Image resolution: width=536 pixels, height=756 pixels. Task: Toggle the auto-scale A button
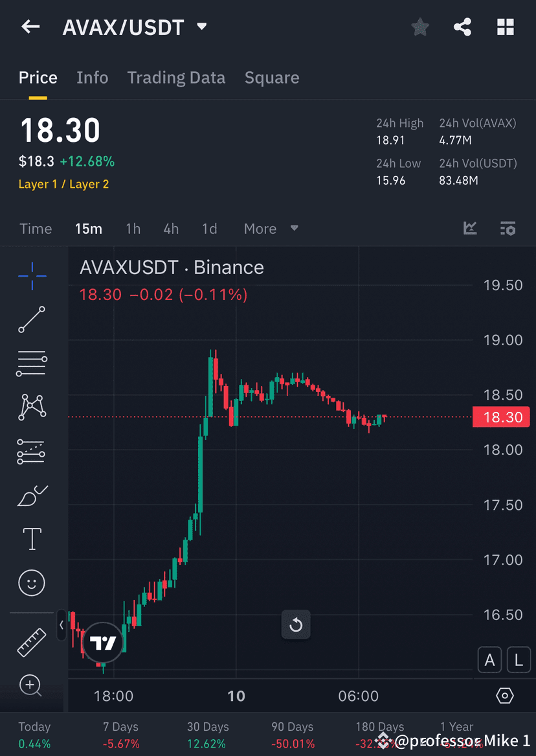click(x=489, y=659)
